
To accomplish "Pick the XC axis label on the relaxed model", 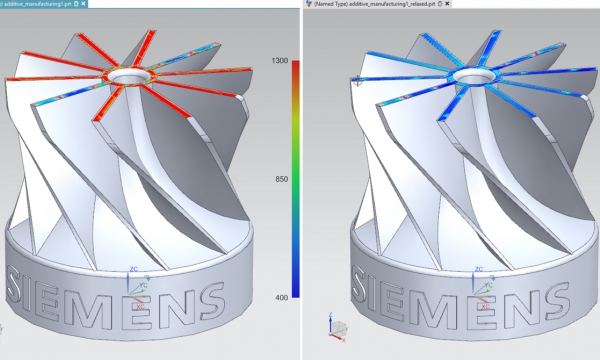I will tap(486, 306).
